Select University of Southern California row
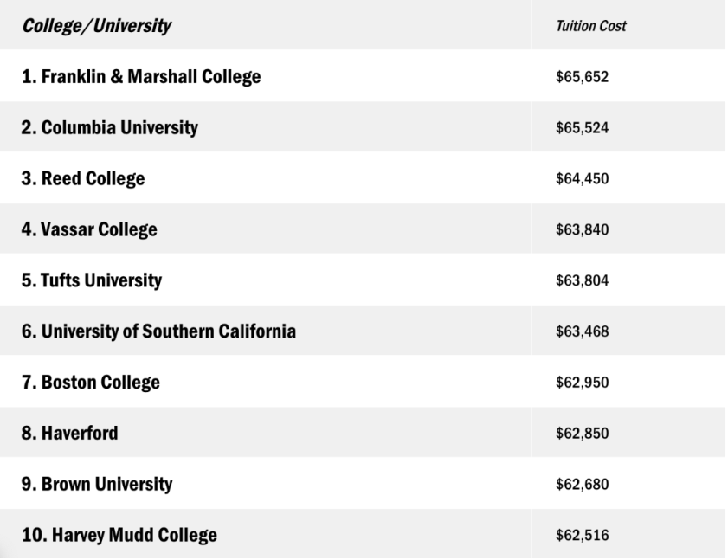Image resolution: width=728 pixels, height=560 pixels. 158,331
